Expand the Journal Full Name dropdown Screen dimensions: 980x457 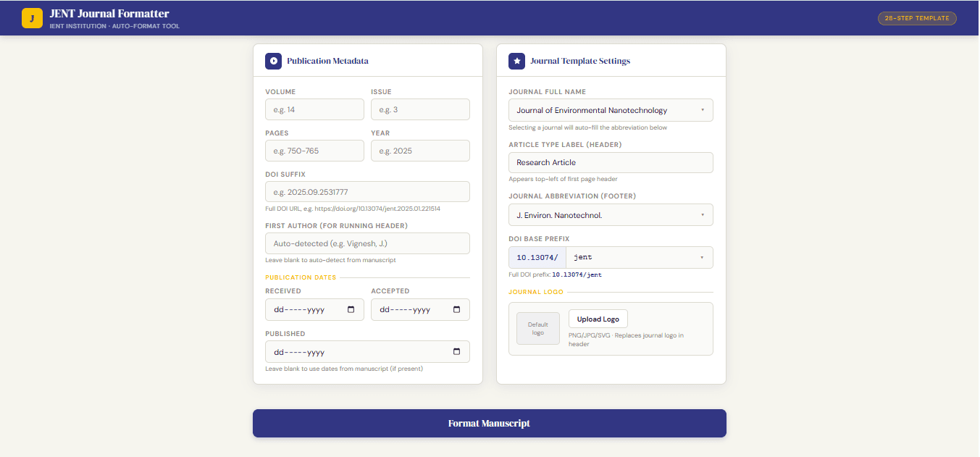611,110
